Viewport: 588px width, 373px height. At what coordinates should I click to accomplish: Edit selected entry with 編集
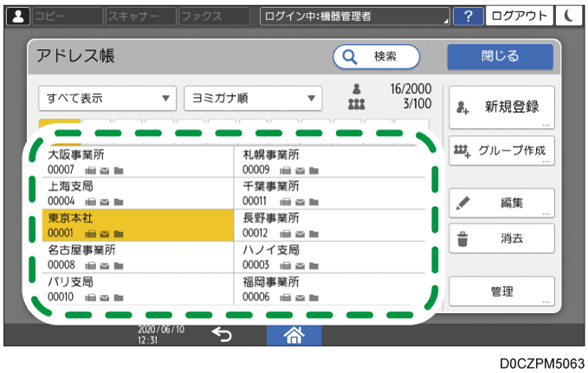[501, 203]
